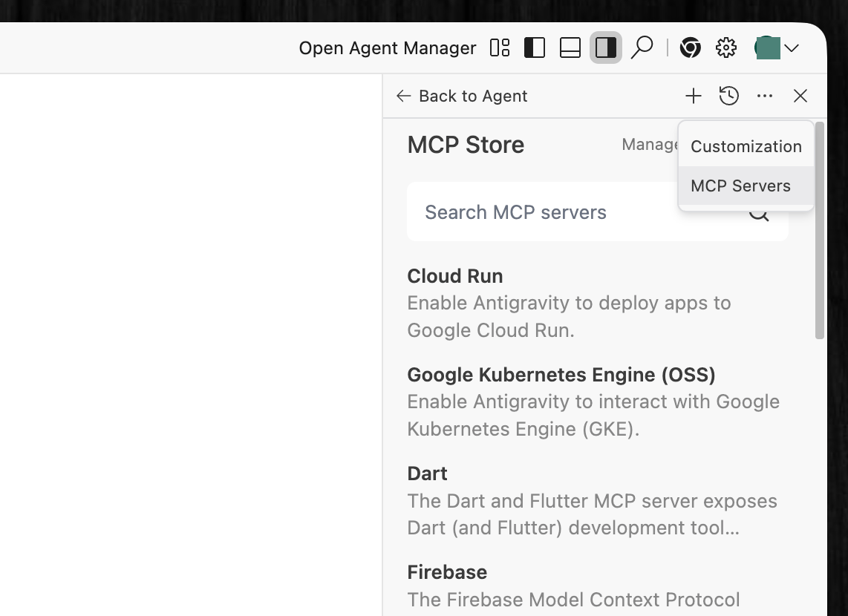
Task: Go back using Back to Agent
Action: point(462,96)
